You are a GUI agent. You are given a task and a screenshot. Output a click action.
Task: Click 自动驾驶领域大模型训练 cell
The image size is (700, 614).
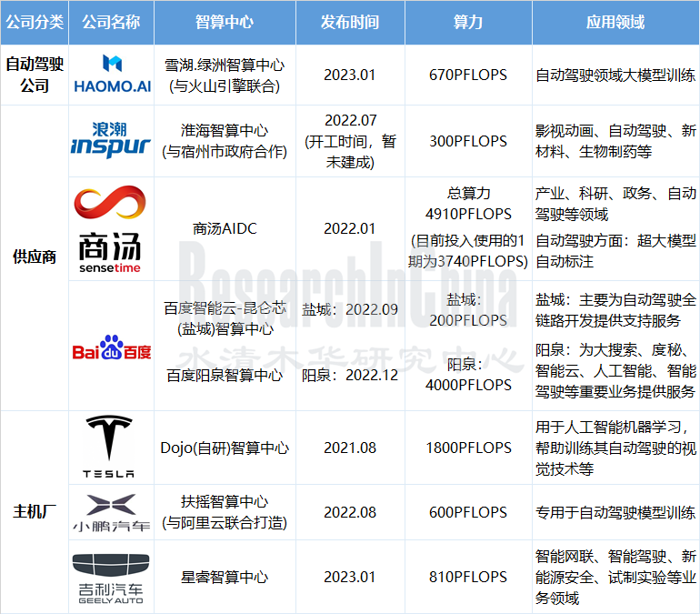[615, 75]
